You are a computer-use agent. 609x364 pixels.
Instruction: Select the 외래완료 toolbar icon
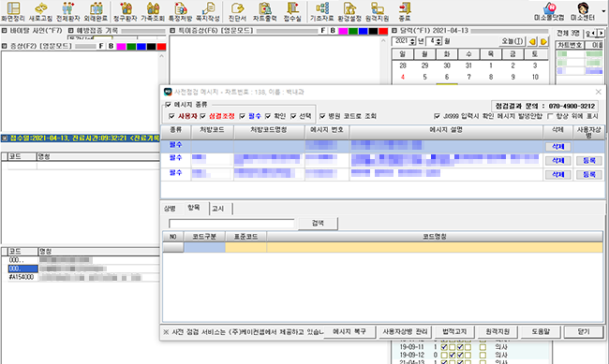(x=96, y=11)
